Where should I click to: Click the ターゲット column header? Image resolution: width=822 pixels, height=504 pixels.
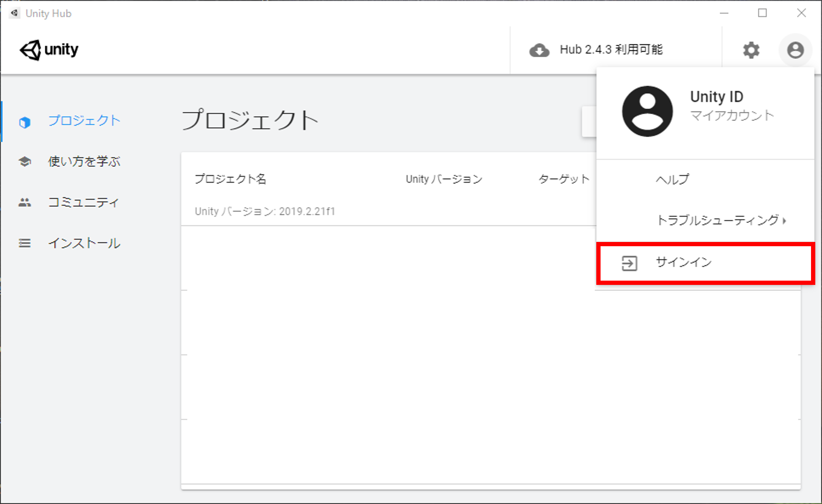(564, 179)
